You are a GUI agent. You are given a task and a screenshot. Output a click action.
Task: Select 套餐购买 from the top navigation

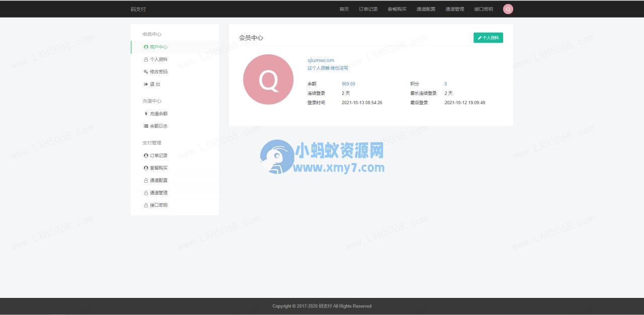pos(397,9)
